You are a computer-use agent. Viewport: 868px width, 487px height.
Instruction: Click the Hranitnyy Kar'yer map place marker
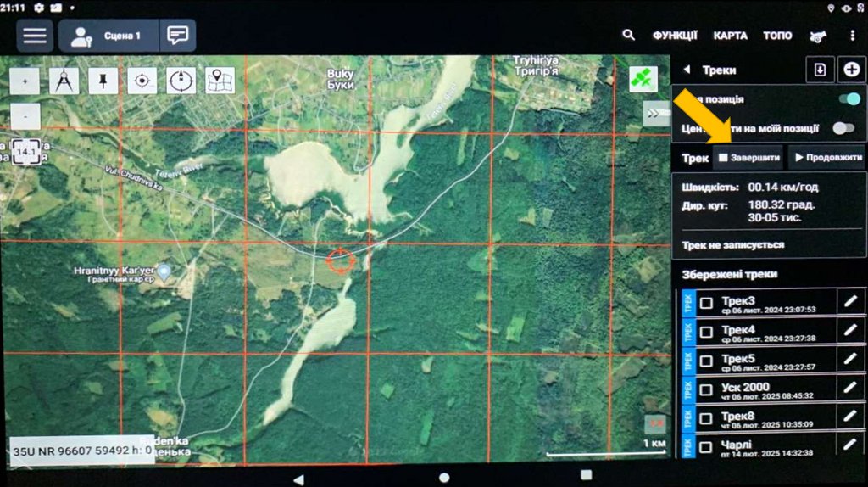coord(164,271)
